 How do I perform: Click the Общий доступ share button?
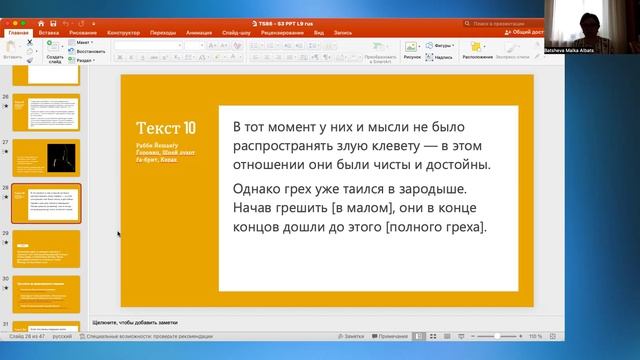click(x=524, y=32)
